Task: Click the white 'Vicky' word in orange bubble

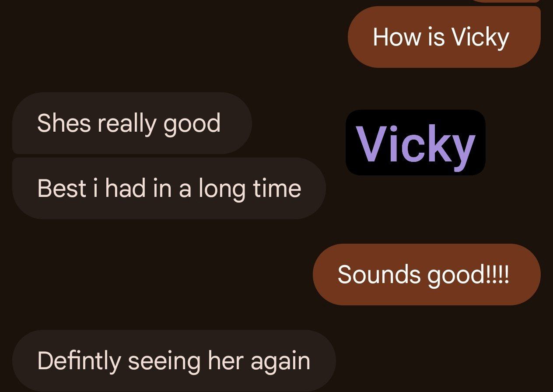Action: pyautogui.click(x=480, y=38)
